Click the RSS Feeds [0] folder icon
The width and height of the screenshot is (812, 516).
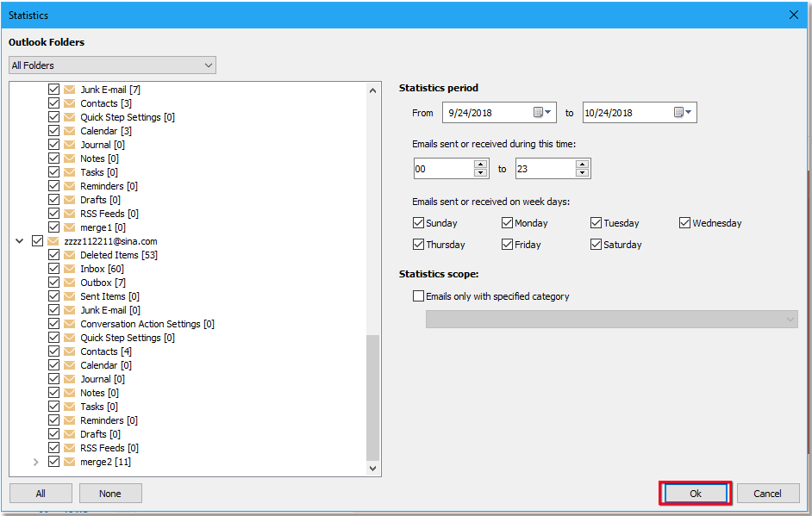coord(70,447)
